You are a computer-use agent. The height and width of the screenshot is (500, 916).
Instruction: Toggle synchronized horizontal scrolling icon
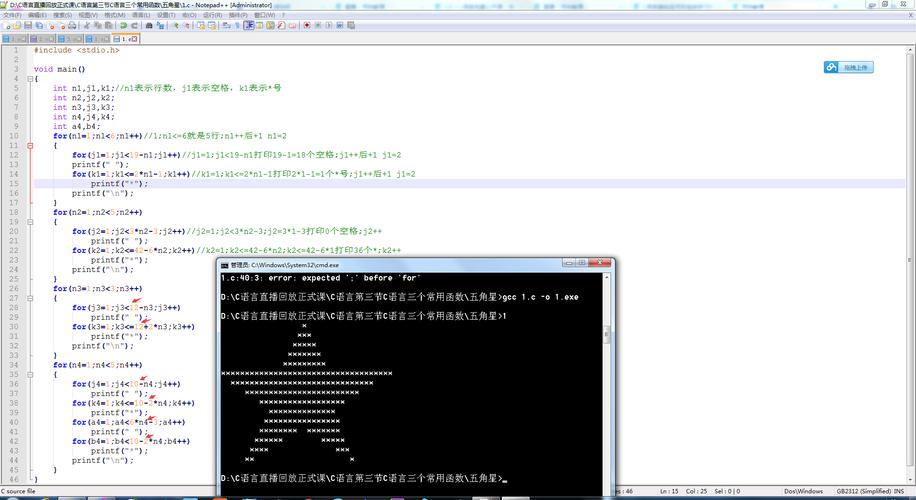(x=211, y=26)
